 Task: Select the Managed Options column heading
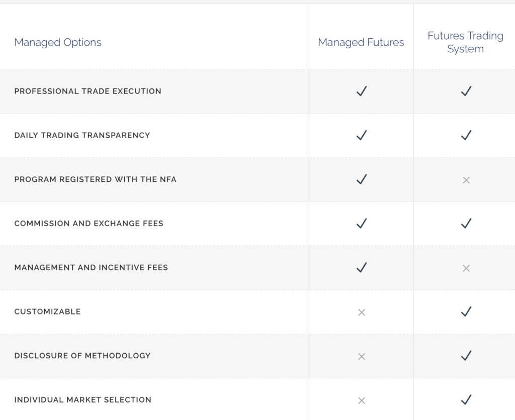(58, 42)
